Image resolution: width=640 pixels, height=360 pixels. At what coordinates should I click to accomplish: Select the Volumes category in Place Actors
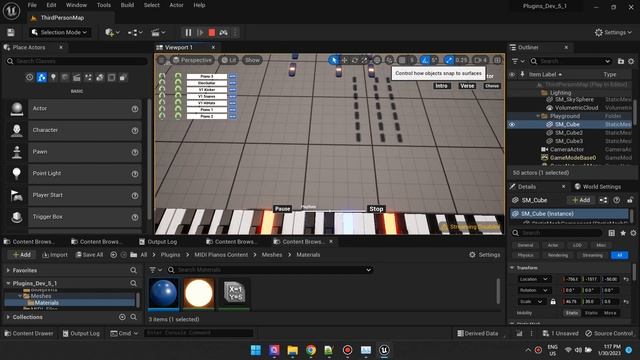111,77
